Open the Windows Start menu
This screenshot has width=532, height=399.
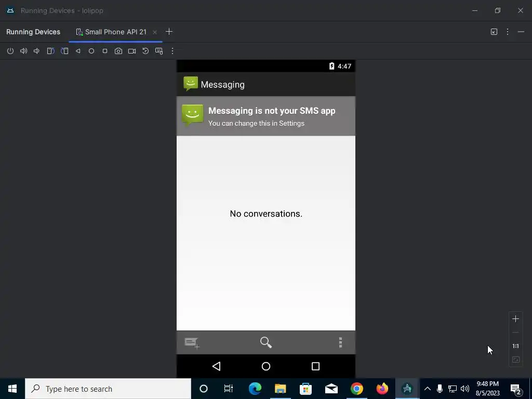pyautogui.click(x=12, y=389)
